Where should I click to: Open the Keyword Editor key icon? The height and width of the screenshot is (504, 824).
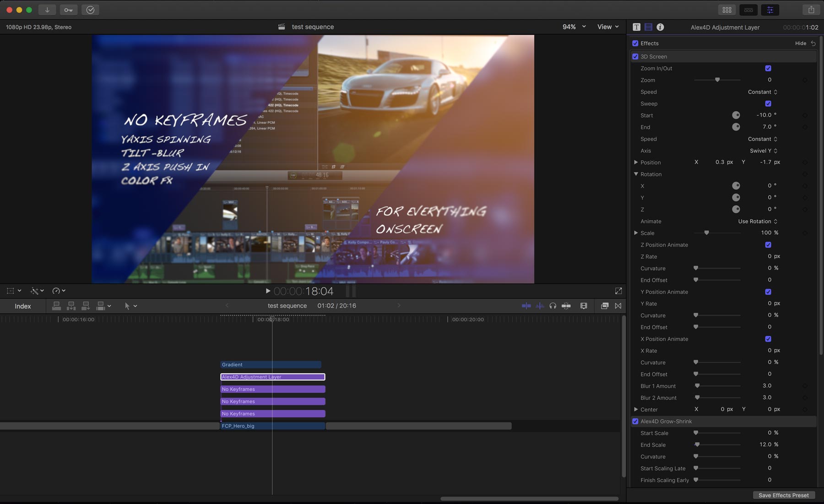pos(68,10)
